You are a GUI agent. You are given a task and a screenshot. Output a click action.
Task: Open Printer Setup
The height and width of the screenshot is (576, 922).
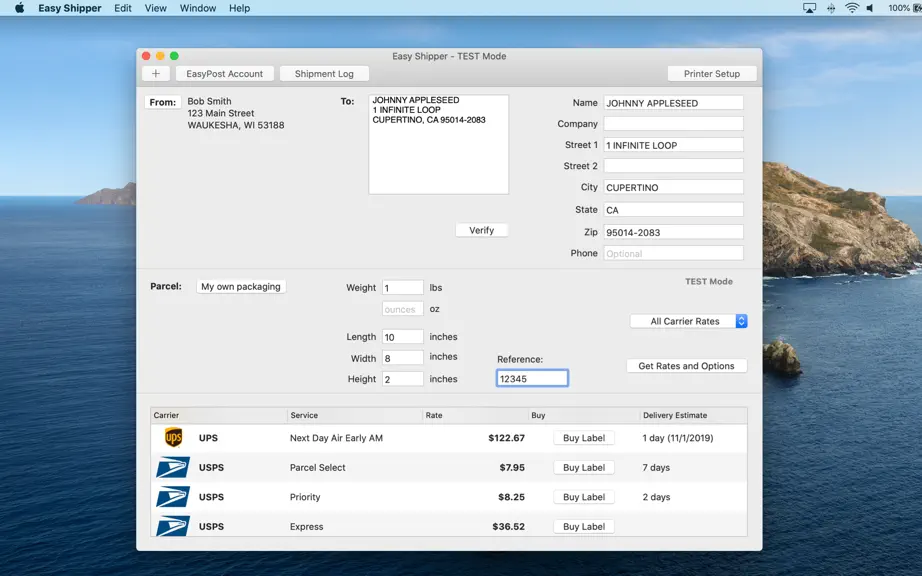[x=711, y=73]
